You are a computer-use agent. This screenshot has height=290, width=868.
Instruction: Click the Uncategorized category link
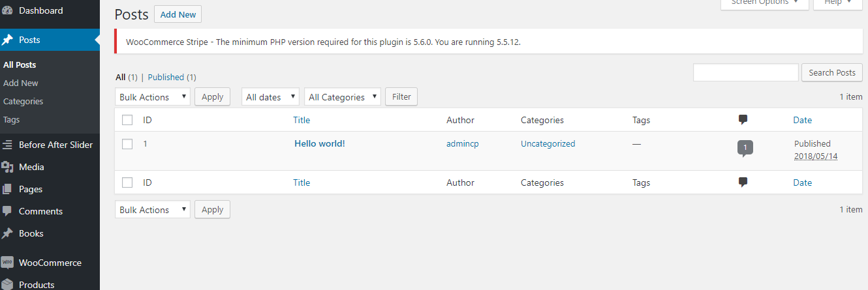tap(548, 144)
